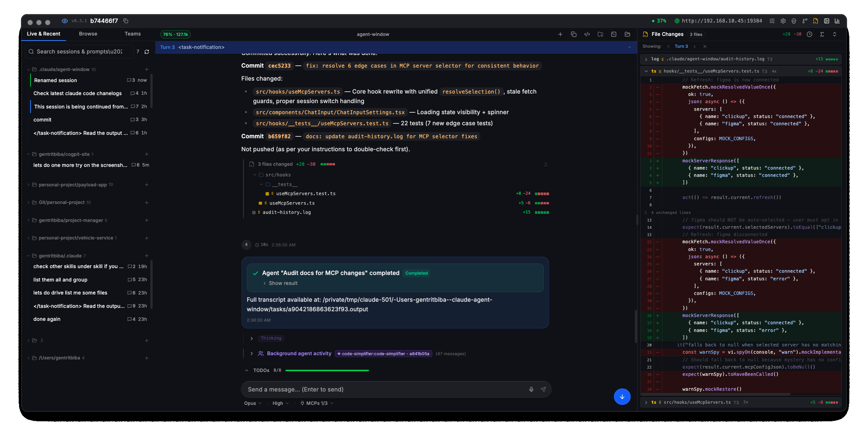
Task: Open the MCPs 1/3 dropdown
Action: [317, 403]
